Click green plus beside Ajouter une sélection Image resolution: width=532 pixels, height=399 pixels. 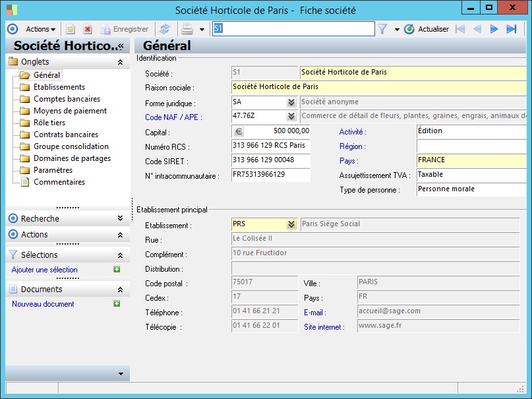tap(117, 270)
